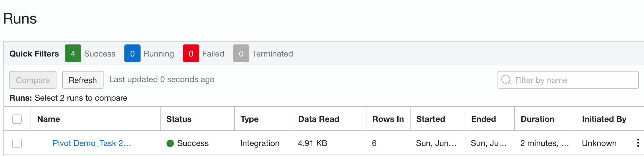Sort by the Status column header
This screenshot has width=644, height=156.
[x=179, y=119]
